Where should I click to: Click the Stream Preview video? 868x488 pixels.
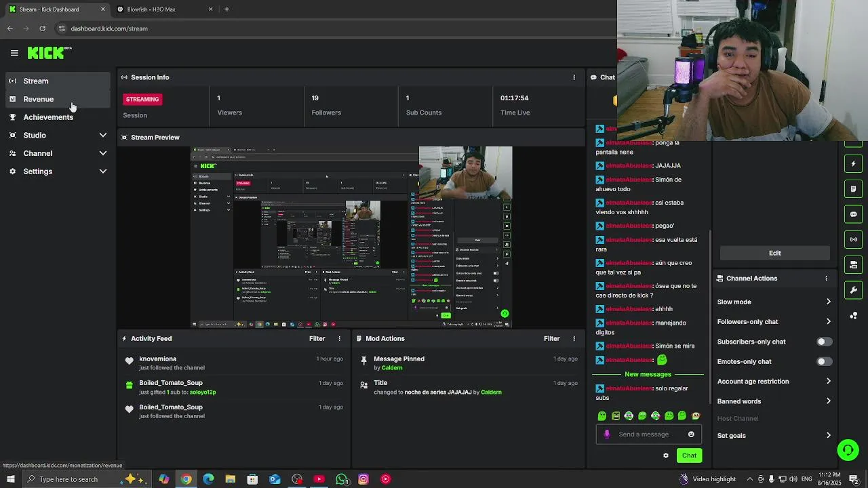[x=351, y=237]
